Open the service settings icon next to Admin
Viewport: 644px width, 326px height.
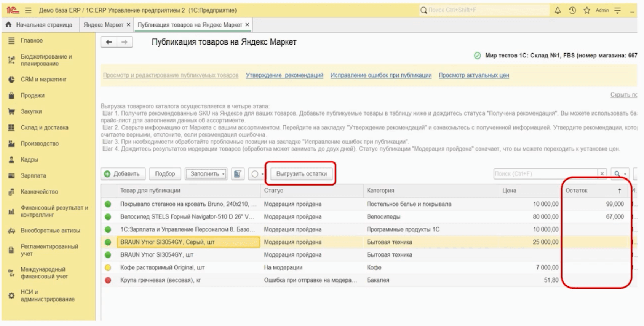(618, 10)
